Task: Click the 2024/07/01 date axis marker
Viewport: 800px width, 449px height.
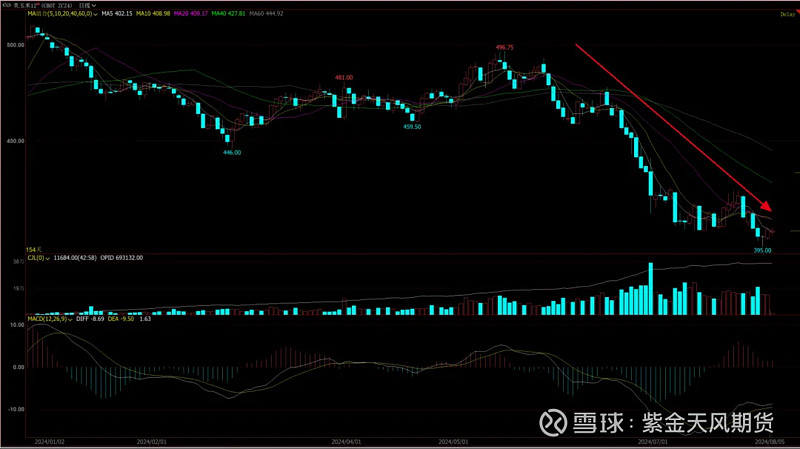Action: [653, 440]
